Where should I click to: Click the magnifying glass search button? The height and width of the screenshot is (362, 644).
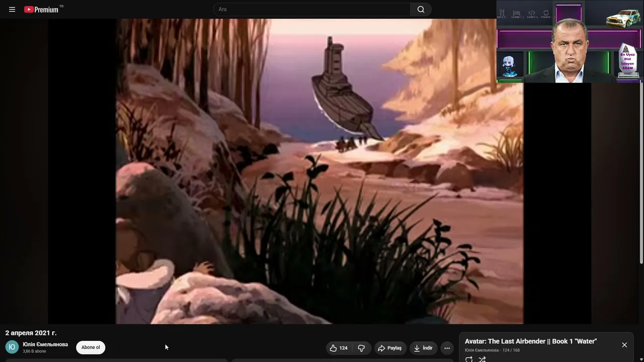[421, 9]
